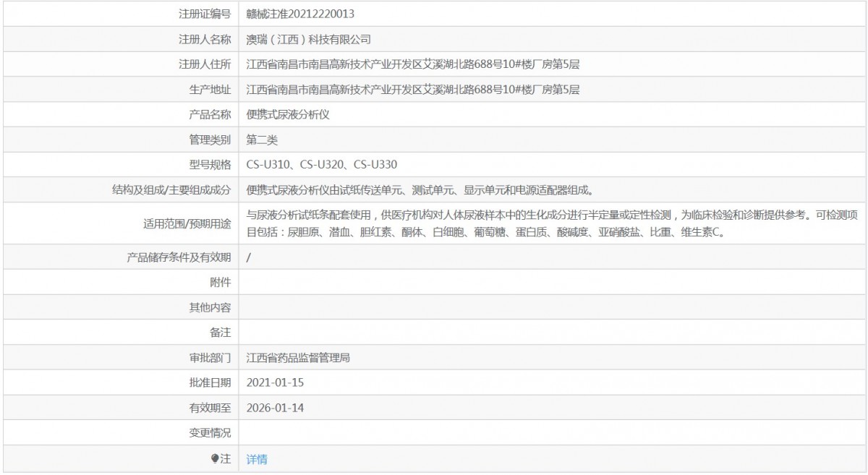This screenshot has width=868, height=475.
Task: Click the 审批部门 row label
Action: point(210,358)
